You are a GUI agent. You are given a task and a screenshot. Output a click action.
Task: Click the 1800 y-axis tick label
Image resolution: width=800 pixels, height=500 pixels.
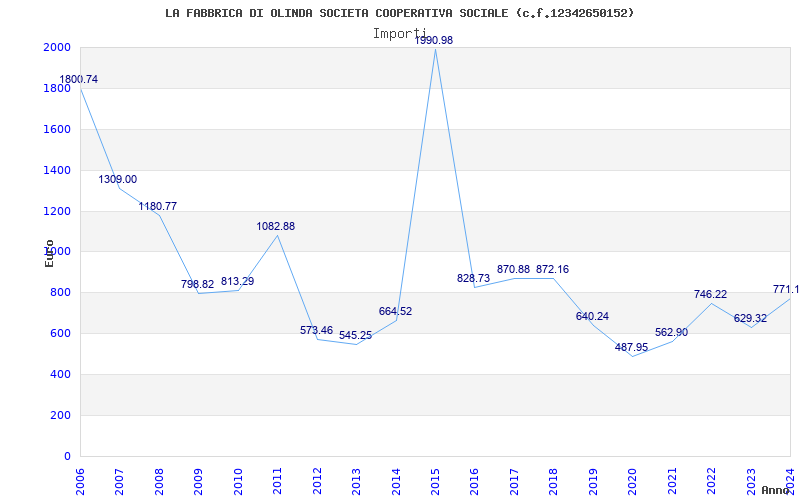tap(58, 89)
